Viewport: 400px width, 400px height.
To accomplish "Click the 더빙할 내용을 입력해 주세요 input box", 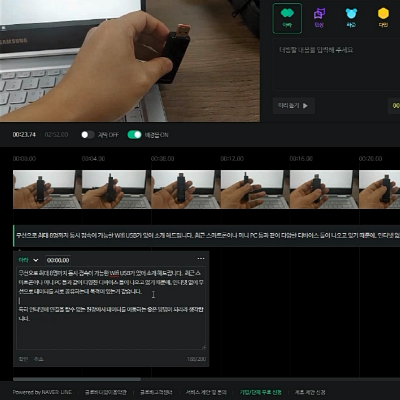I will 337,64.
